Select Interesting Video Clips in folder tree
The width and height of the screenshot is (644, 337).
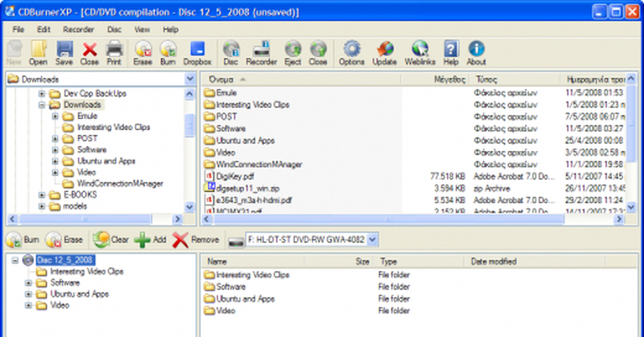click(113, 127)
